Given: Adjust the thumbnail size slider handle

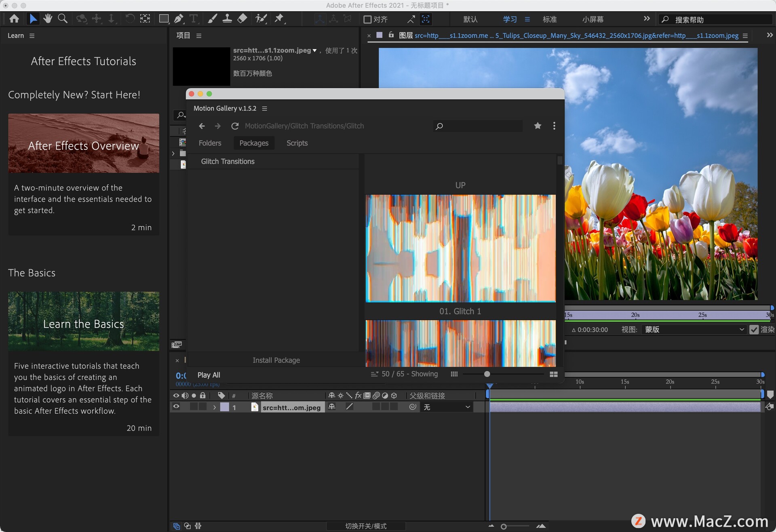Looking at the screenshot, I should [x=487, y=374].
